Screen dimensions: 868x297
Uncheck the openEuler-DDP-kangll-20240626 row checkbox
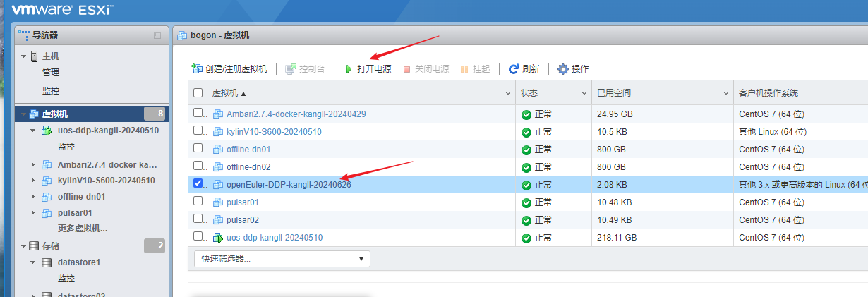point(198,183)
